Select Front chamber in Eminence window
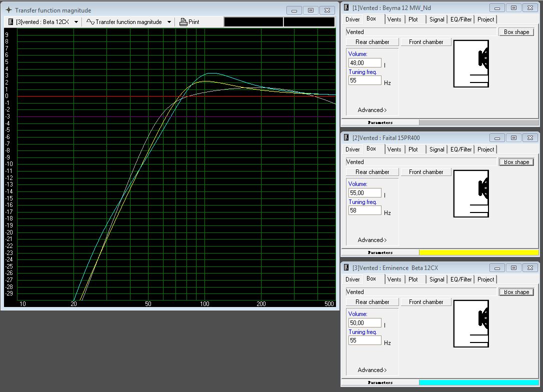This screenshot has width=543, height=392. pyautogui.click(x=426, y=301)
